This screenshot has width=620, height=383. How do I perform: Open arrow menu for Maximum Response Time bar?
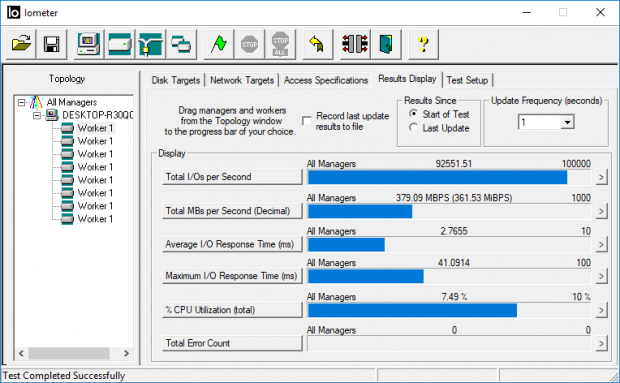601,276
